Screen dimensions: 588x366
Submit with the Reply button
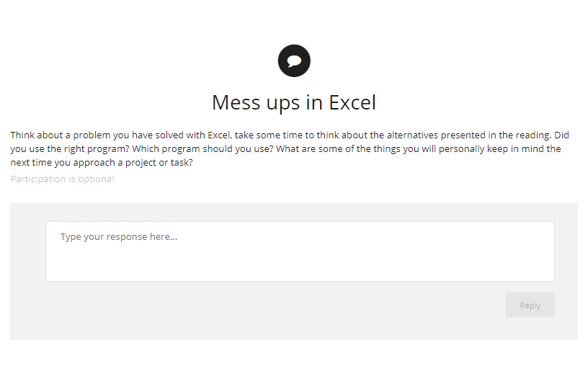pyautogui.click(x=530, y=305)
